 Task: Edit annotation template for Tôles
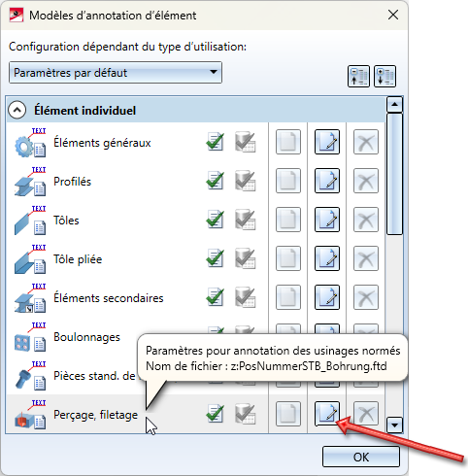(x=327, y=220)
